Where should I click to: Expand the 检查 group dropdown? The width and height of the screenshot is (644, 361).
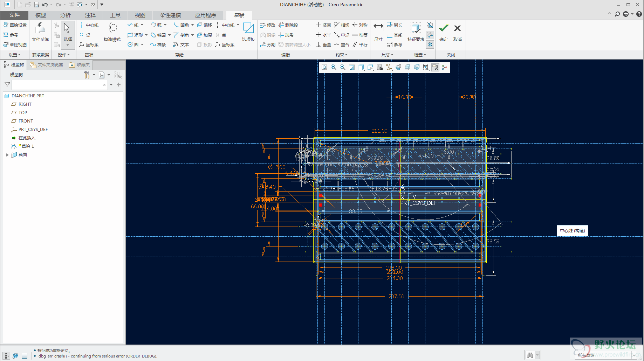click(420, 55)
